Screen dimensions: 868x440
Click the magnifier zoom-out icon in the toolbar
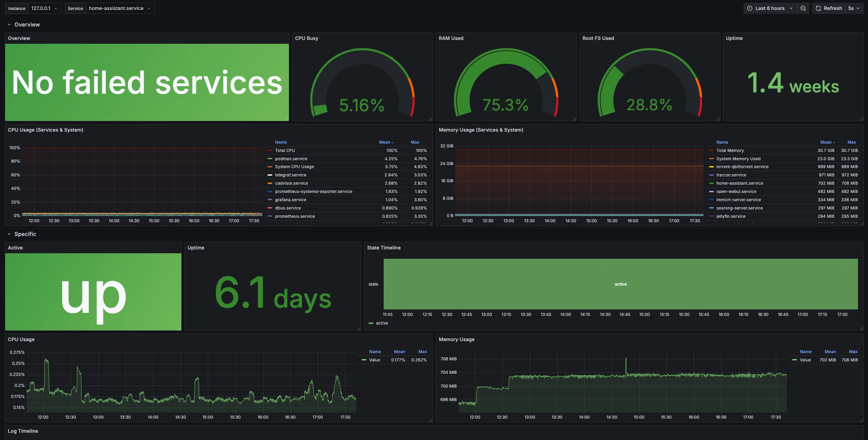click(x=803, y=8)
